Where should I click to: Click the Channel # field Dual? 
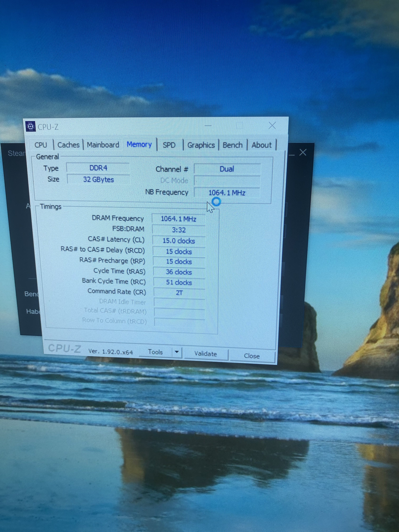tap(227, 169)
